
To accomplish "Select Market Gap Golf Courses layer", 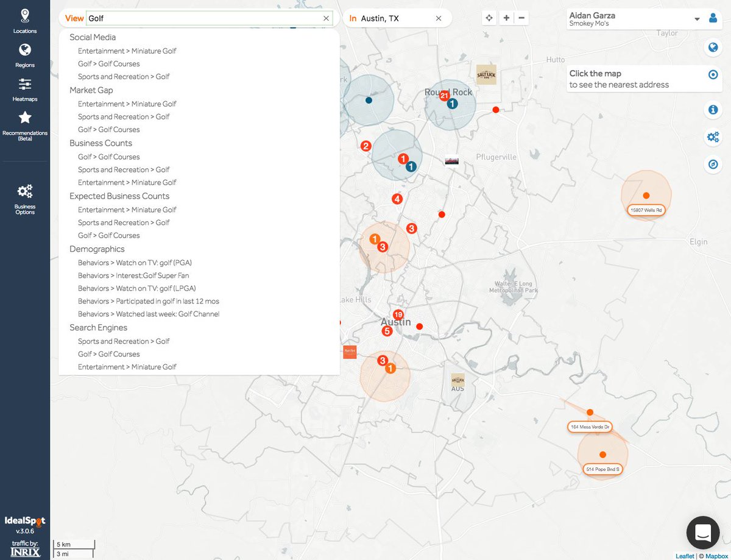I will coord(108,129).
